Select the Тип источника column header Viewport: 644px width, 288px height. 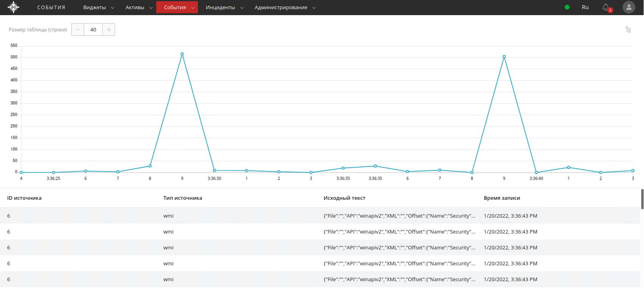pos(183,198)
